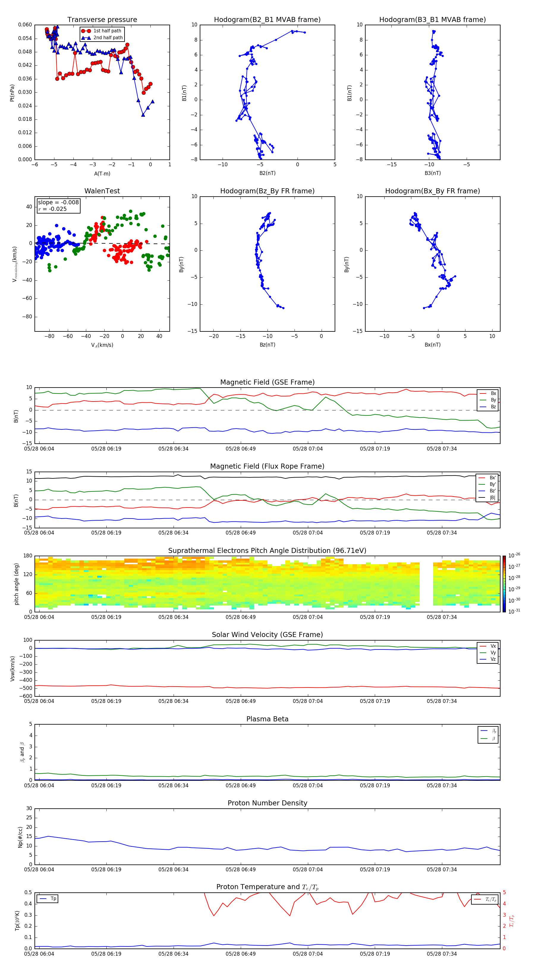Select '|B|' in Flux Rope legend
The image size is (535, 980).
tap(487, 498)
